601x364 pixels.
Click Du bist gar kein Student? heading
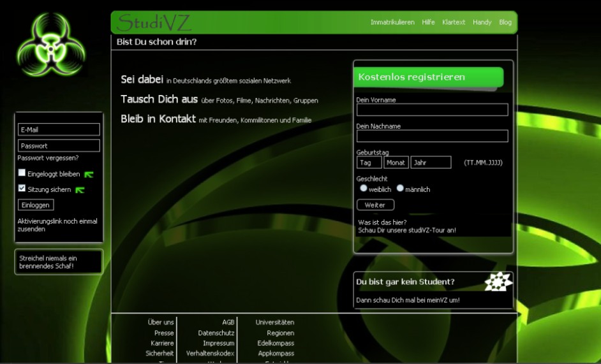pyautogui.click(x=405, y=282)
